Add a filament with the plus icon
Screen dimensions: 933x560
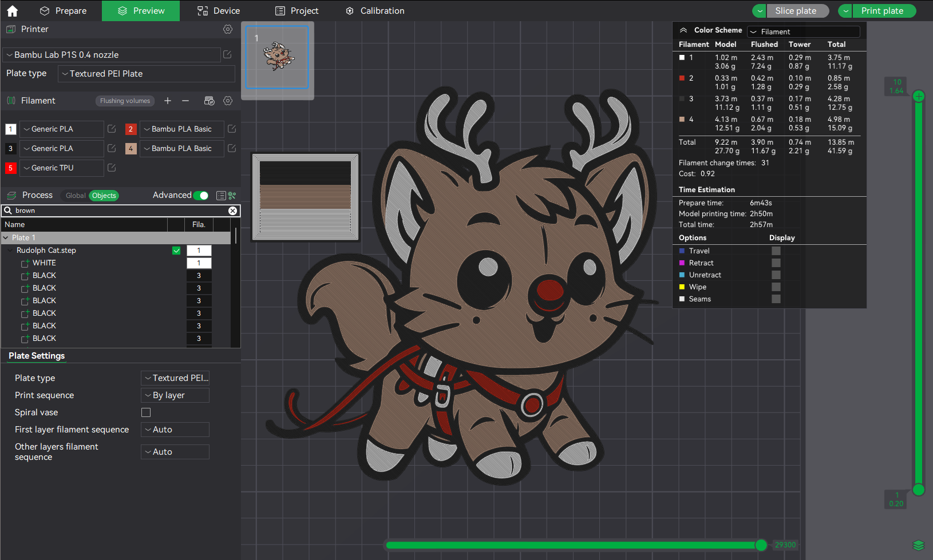168,101
